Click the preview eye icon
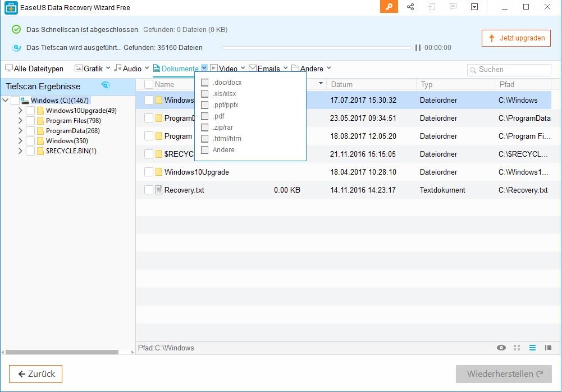 [x=501, y=348]
